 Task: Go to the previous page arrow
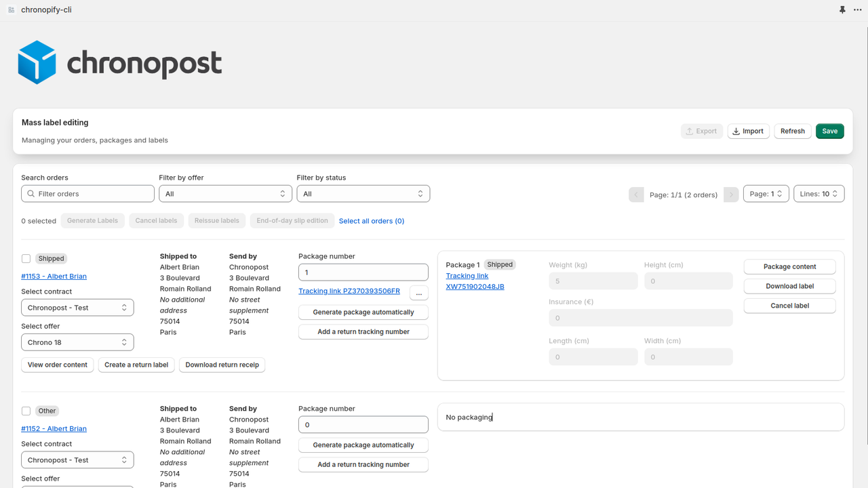coord(636,195)
